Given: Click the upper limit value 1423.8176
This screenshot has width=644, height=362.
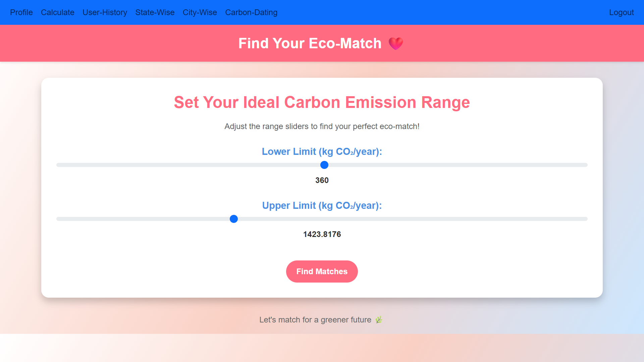Looking at the screenshot, I should coord(322,234).
